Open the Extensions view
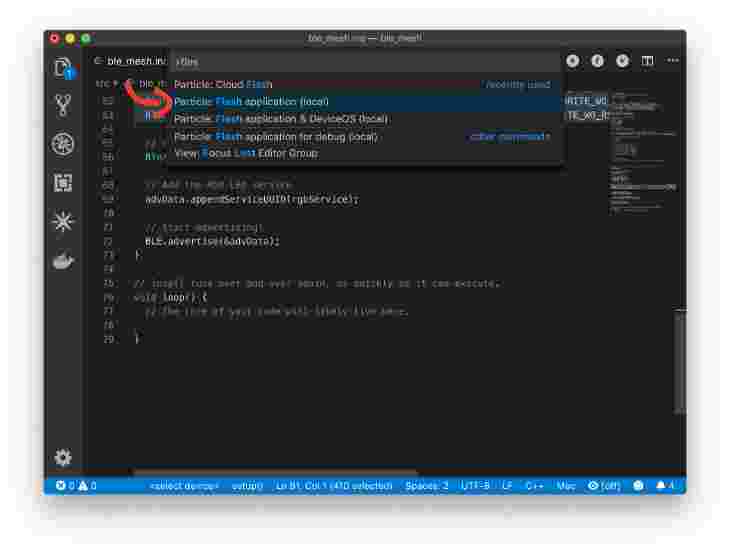Image resolution: width=730 pixels, height=552 pixels. coord(63,183)
